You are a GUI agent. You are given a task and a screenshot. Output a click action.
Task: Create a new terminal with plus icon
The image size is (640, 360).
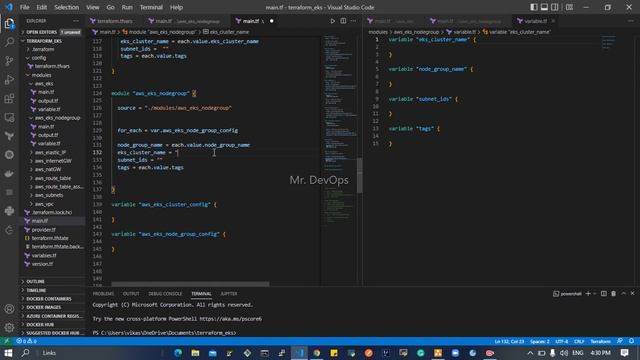[588, 293]
